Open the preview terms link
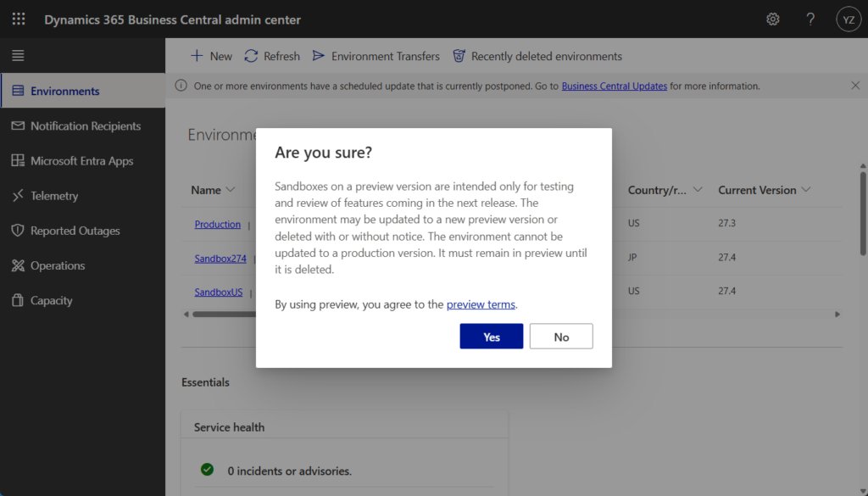 pos(481,304)
